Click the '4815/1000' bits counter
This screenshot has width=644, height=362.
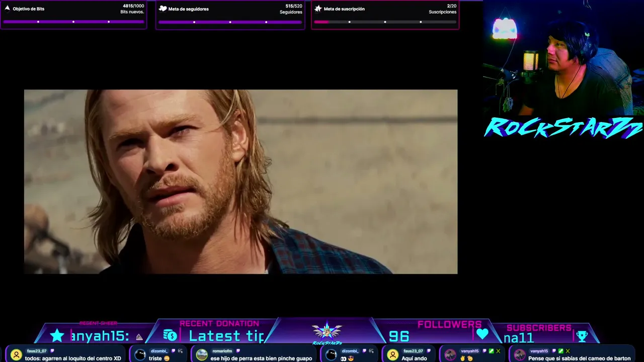coord(133,6)
